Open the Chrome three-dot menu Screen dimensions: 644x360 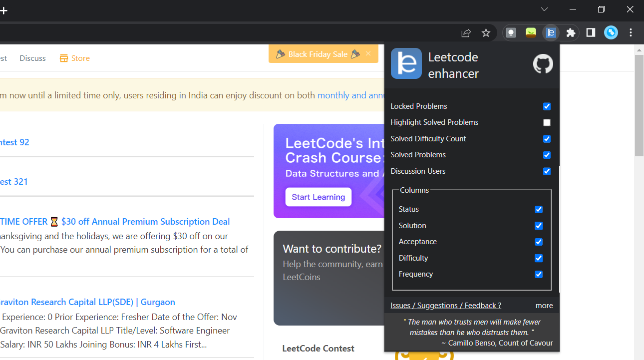[x=631, y=32]
